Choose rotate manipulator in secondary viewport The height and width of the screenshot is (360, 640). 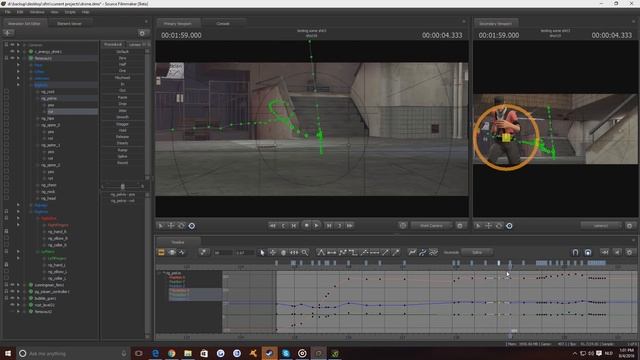click(498, 226)
